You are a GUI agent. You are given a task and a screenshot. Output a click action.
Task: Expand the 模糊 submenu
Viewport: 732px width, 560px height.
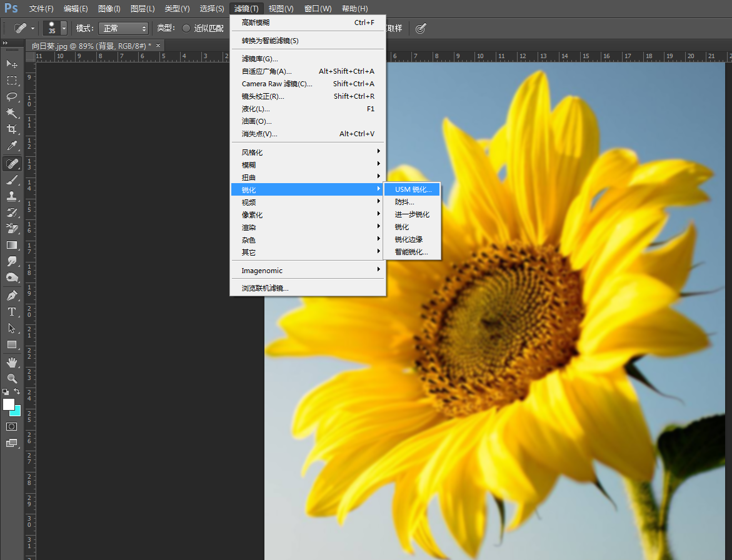308,165
